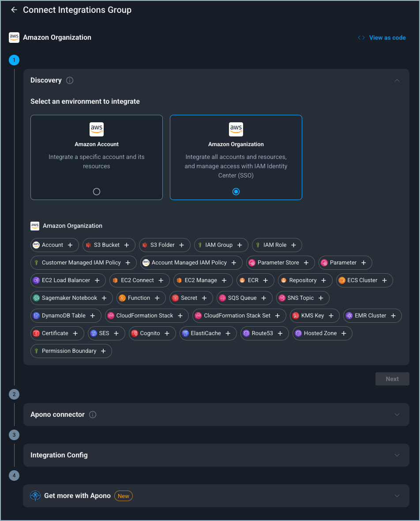Screen dimensions: 420x521
Task: Click plus icon on KMS Key chip
Action: (331, 316)
